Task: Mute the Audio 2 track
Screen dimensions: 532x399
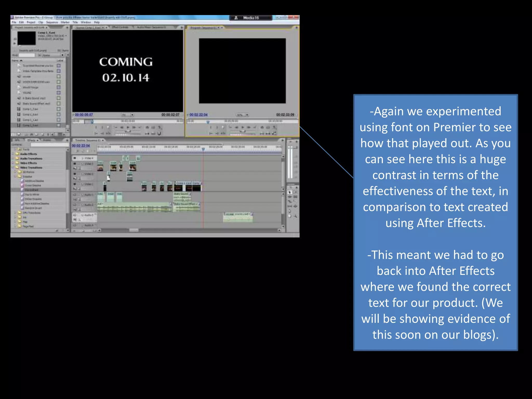Action: 75,205
